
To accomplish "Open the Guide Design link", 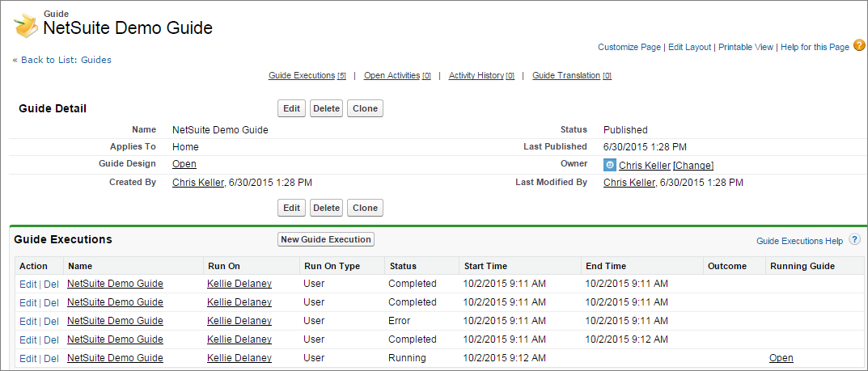I will point(184,163).
